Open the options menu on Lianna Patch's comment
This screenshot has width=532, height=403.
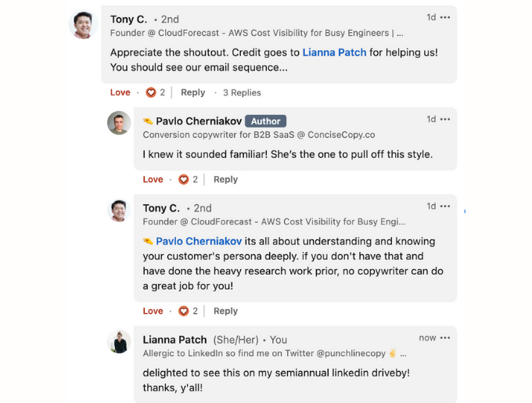(444, 338)
